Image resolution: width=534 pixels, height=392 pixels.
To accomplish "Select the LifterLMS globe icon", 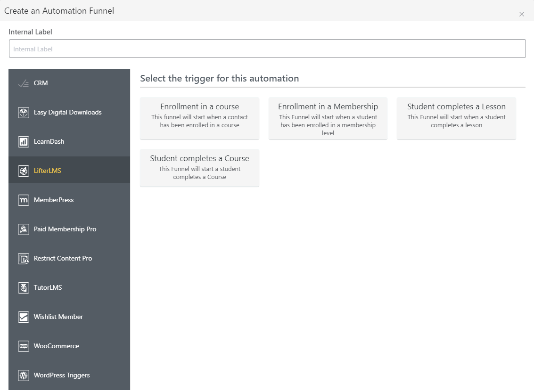I will [24, 171].
